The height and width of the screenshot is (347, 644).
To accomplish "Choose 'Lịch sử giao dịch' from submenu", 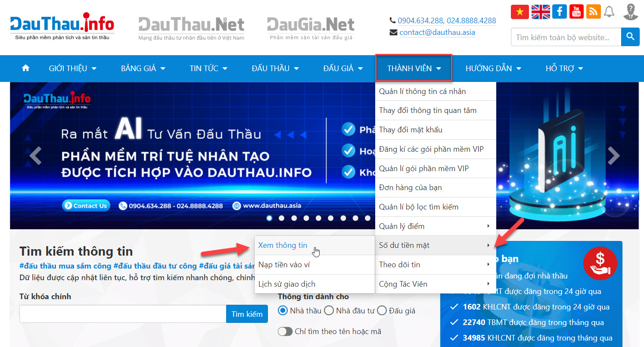I will (x=314, y=284).
